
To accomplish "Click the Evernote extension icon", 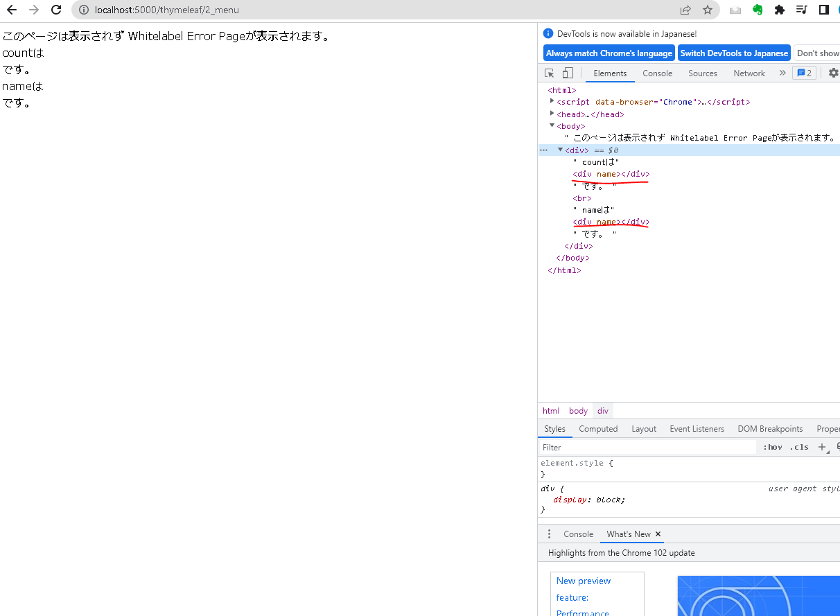I will [757, 10].
